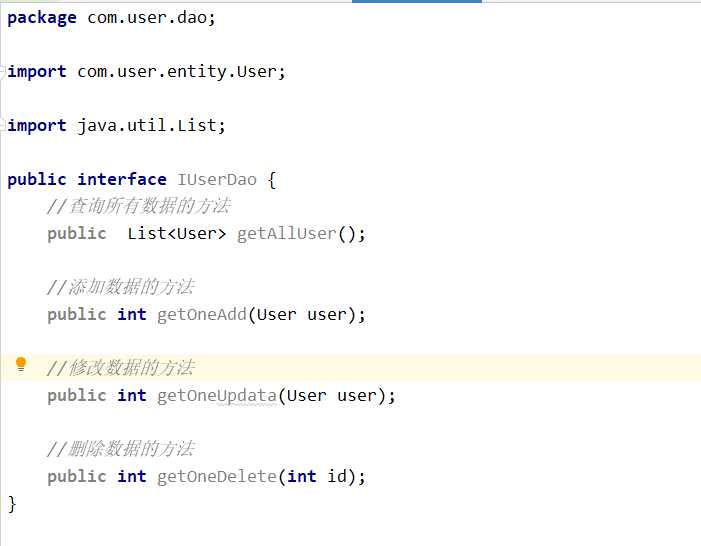Click the comment 添加数据的方法

[x=121, y=287]
